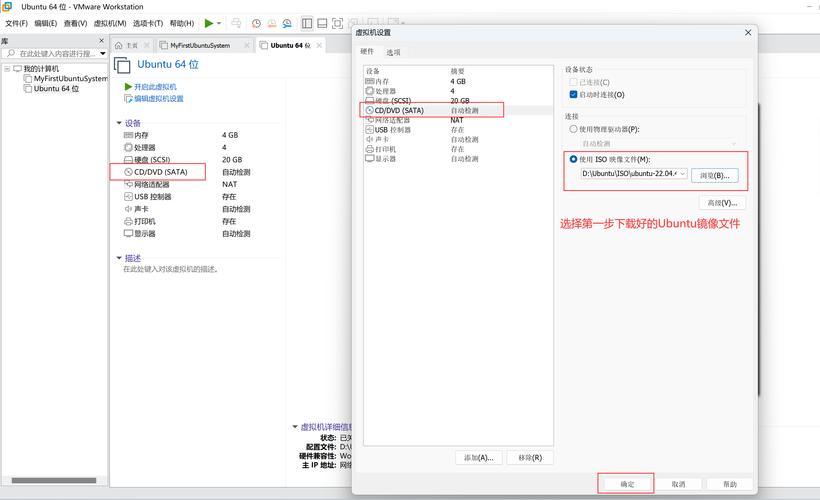Collapse the 描述 section in main window
The image size is (820, 500).
pos(119,258)
